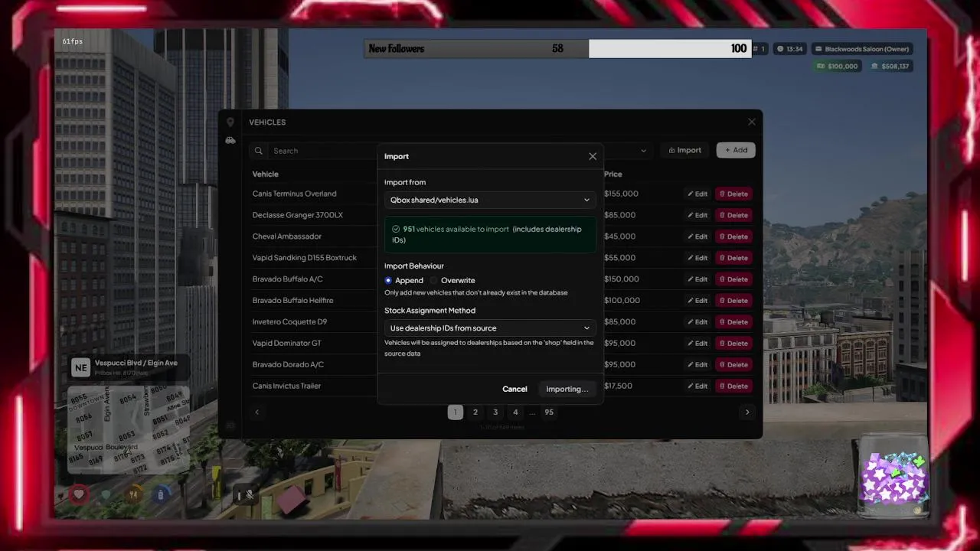Screen dimensions: 980x551
Task: Click the Vehicle column header
Action: tap(266, 174)
